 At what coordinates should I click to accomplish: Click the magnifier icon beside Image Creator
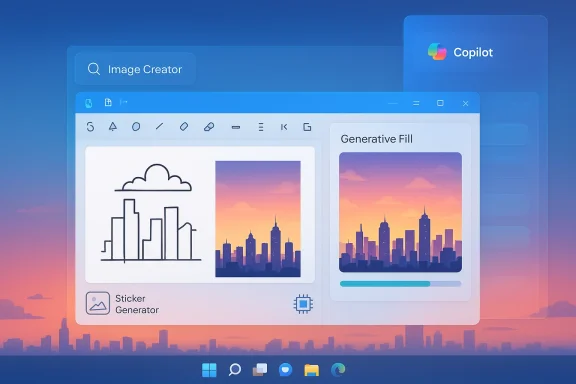tap(94, 69)
